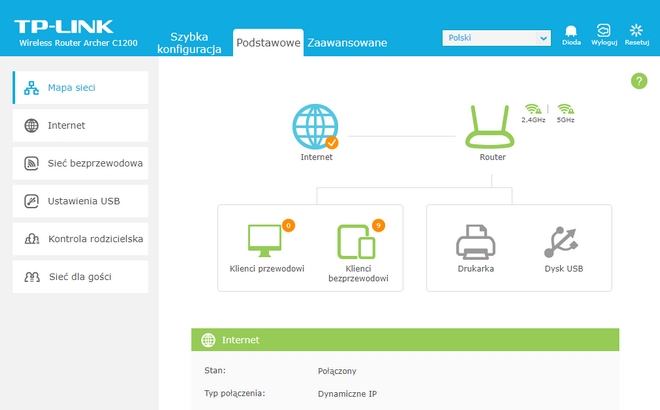Click the Wyloguj logout icon
Image resolution: width=660 pixels, height=410 pixels.
click(x=603, y=31)
